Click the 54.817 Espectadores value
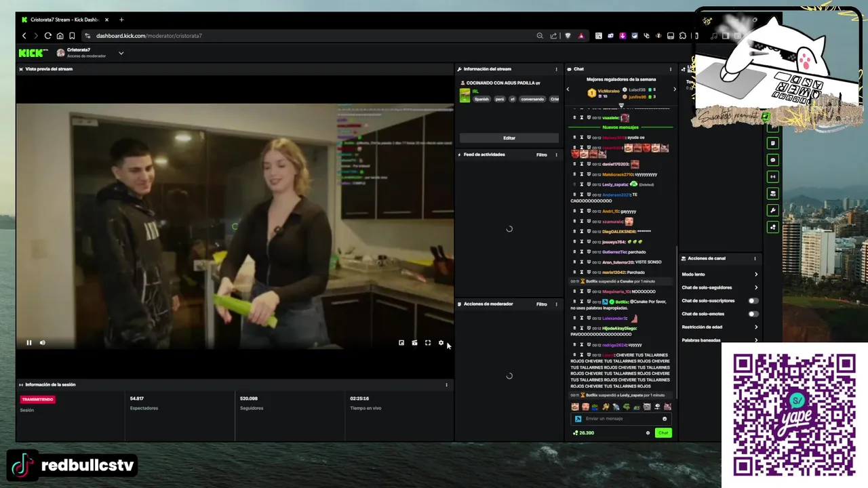 click(x=137, y=399)
